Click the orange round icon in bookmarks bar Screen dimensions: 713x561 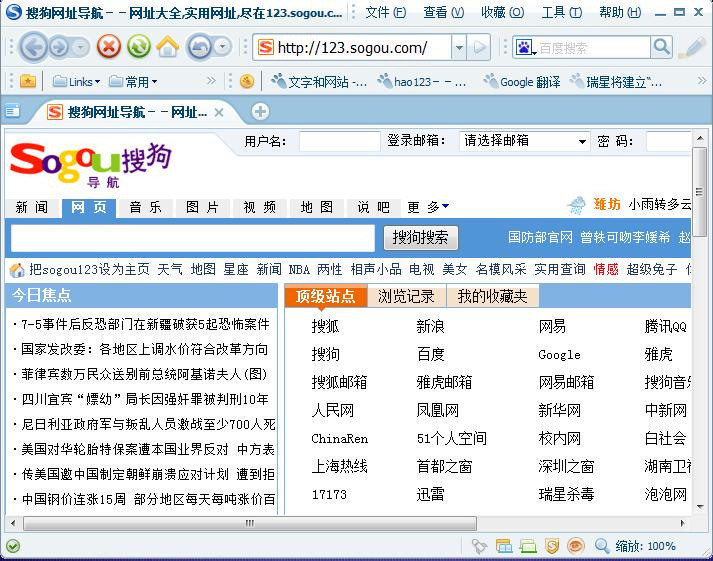pyautogui.click(x=247, y=81)
